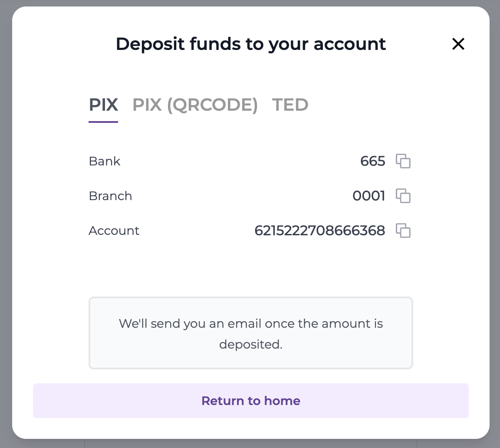This screenshot has height=448, width=500.
Task: Click the copy icon next to the account digits
Action: 404,231
